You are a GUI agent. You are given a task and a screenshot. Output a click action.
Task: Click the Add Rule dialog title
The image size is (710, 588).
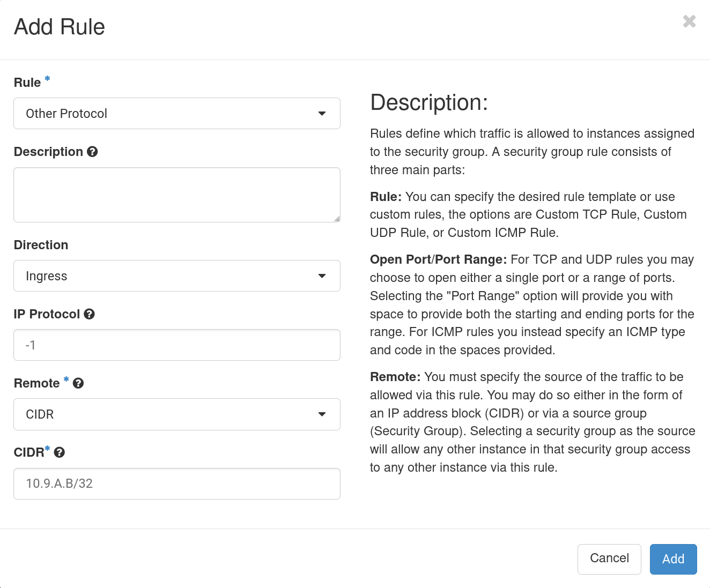pyautogui.click(x=60, y=27)
